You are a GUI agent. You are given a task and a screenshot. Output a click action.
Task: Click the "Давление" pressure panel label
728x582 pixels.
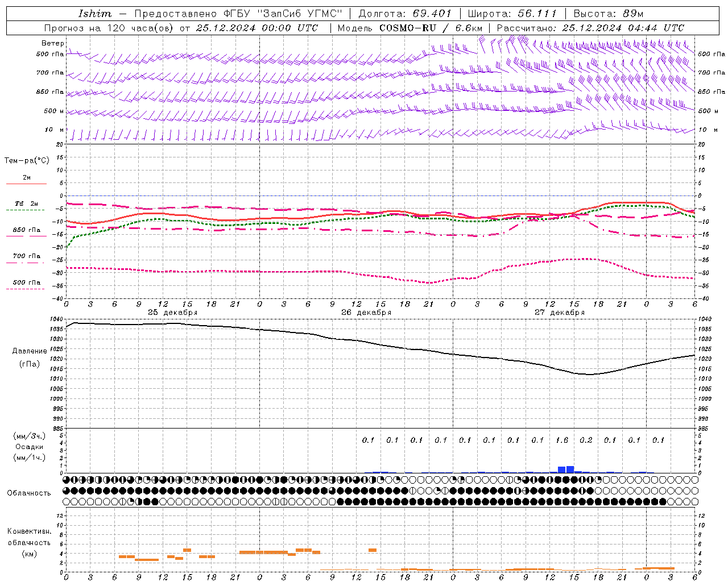[30, 351]
